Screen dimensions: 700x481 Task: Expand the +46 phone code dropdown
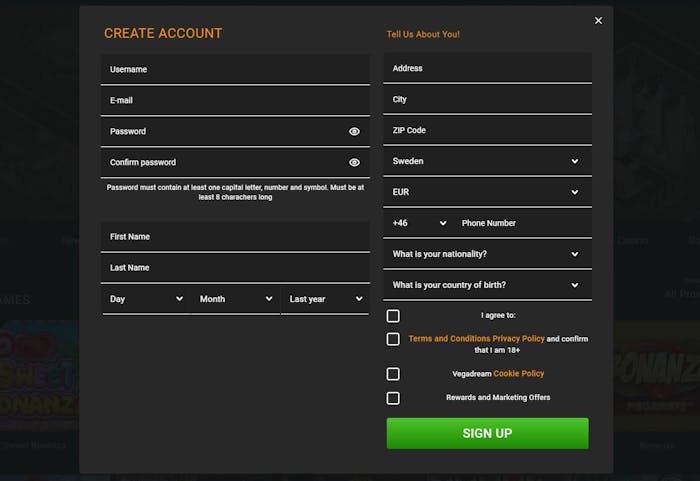[419, 223]
